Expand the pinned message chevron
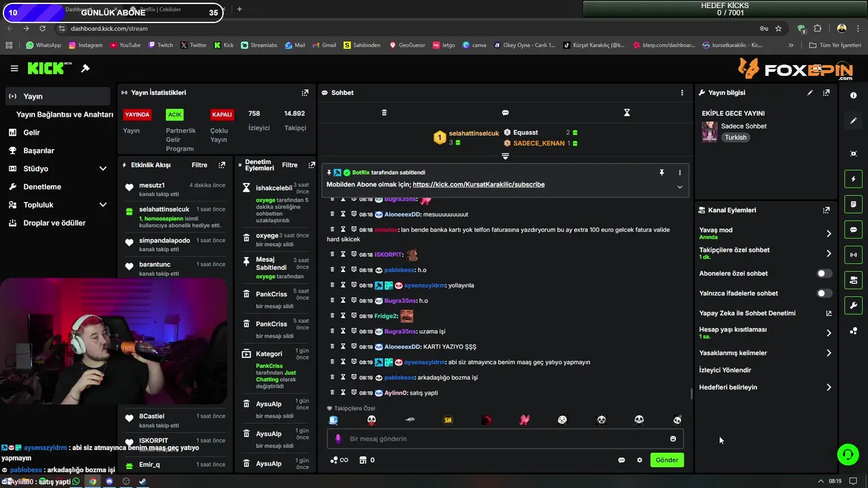The height and width of the screenshot is (488, 868). tap(679, 187)
